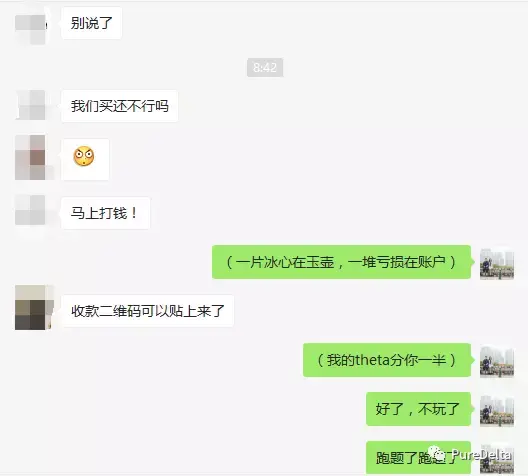Click the "别说了" message bubble
Screen dimensions: 528x476
(x=91, y=23)
